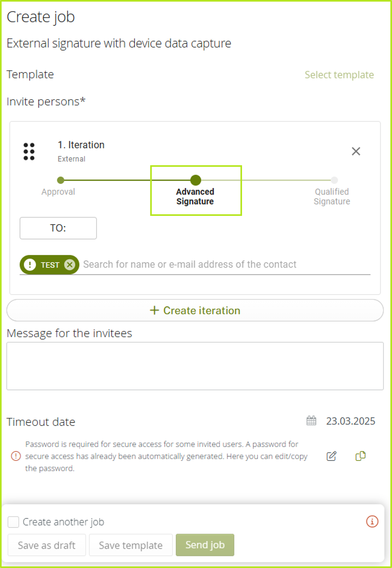
Task: Choose the Advanced Signature level
Action: pyautogui.click(x=196, y=180)
